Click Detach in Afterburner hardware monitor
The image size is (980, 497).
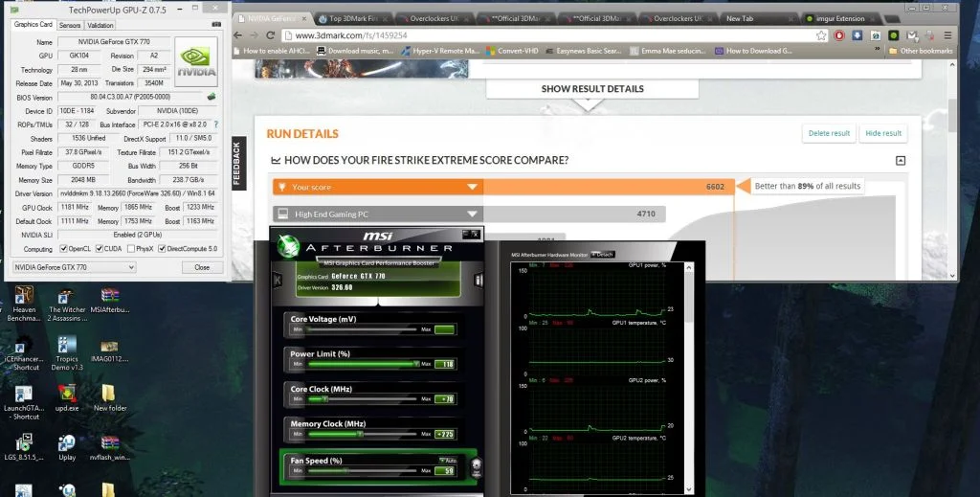coord(603,255)
